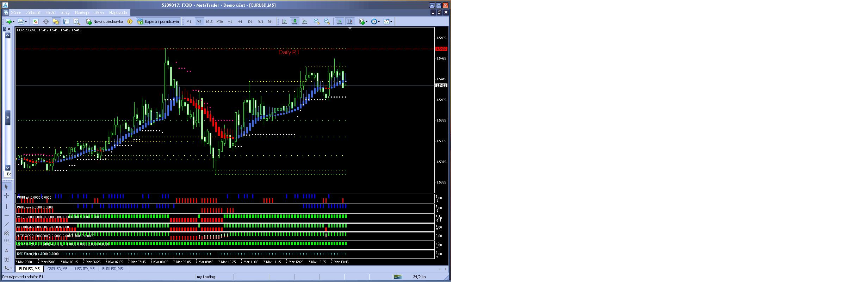Switch to the M1 timeframe
868x293 pixels.
189,21
